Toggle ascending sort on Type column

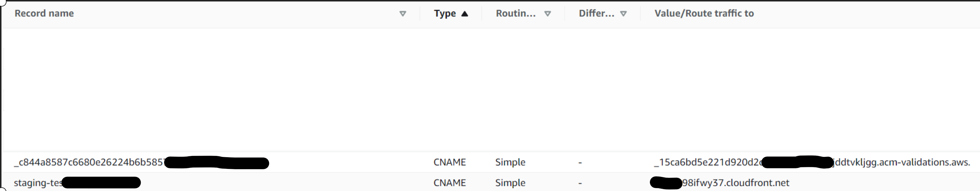[465, 13]
